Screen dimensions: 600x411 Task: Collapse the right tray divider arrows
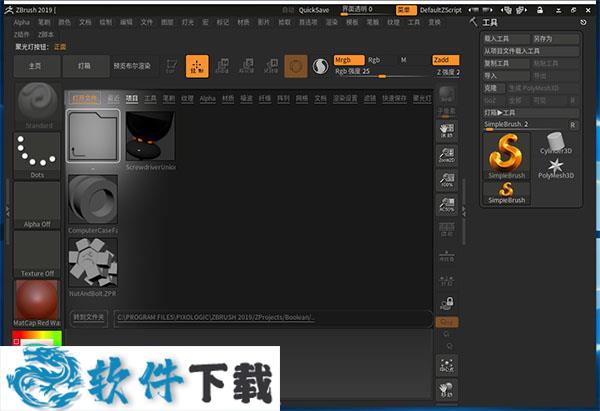pyautogui.click(x=464, y=210)
